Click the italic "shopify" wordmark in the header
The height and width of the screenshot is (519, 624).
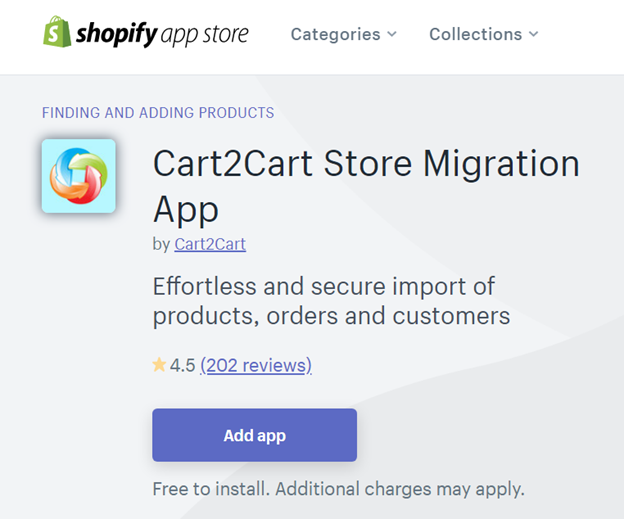click(x=117, y=34)
